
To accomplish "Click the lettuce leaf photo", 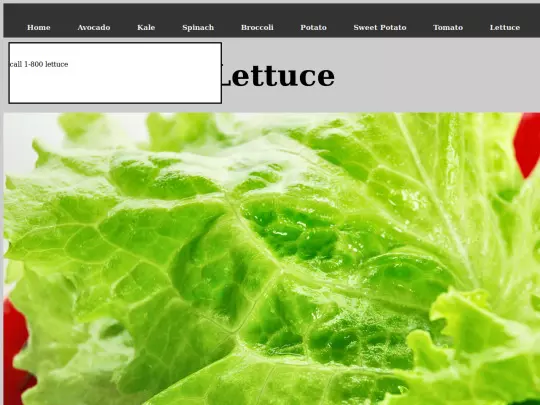I will [x=272, y=259].
